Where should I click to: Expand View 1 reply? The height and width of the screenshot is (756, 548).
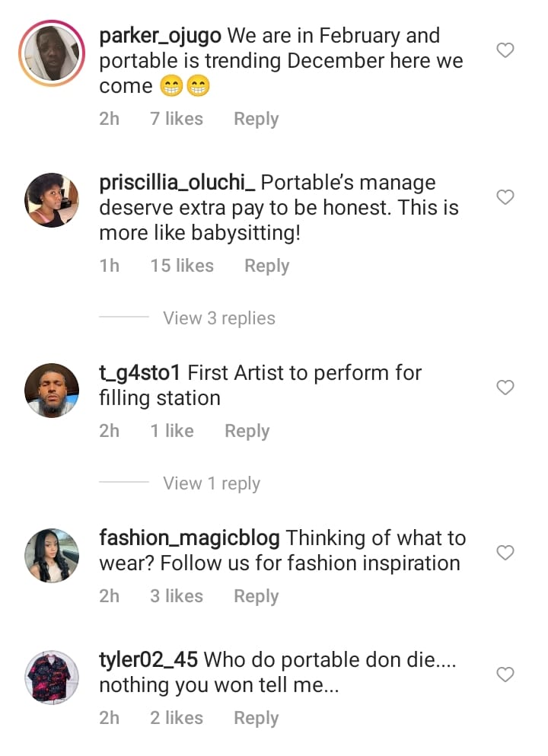coord(212,483)
